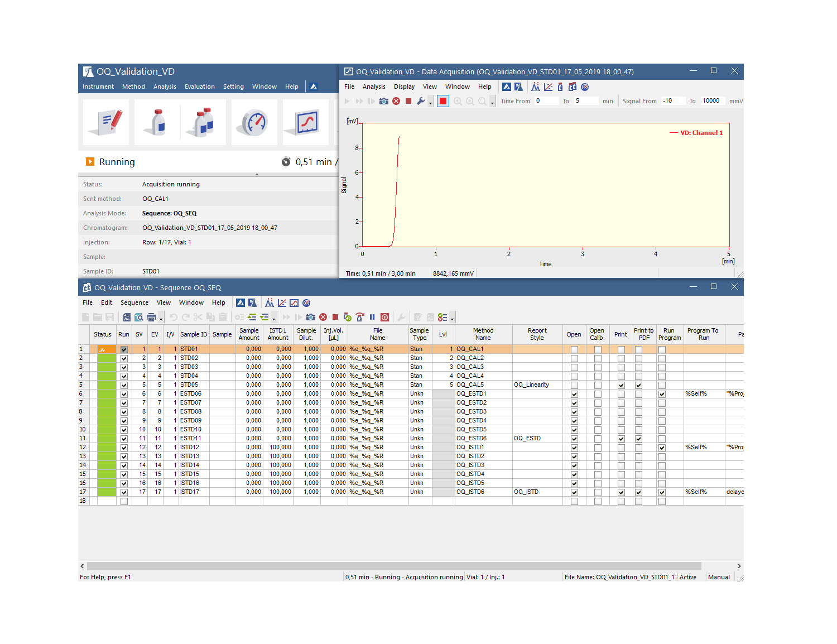Click the Sequence table horizontal scrollbar

tap(395, 566)
